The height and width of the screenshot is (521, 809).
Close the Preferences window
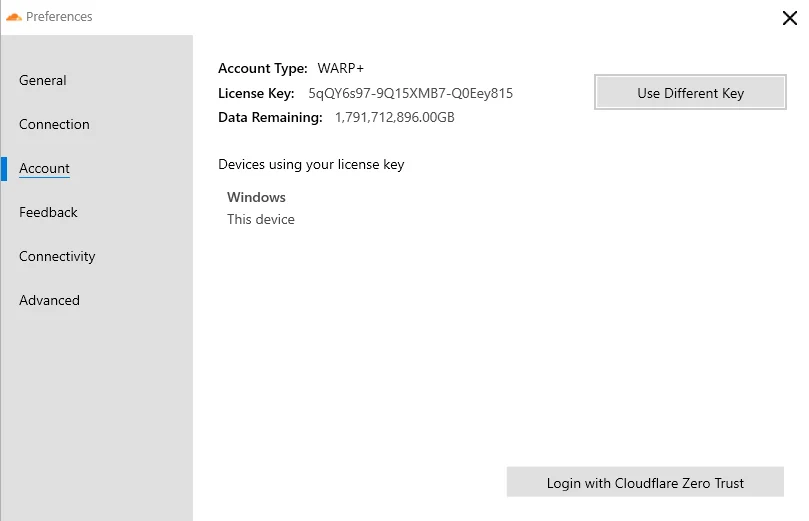(x=789, y=18)
